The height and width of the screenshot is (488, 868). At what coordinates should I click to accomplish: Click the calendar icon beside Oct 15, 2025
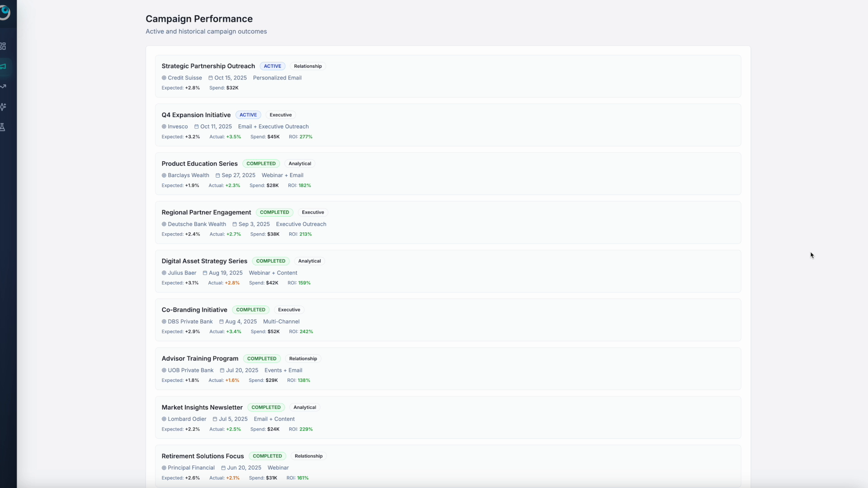point(210,78)
